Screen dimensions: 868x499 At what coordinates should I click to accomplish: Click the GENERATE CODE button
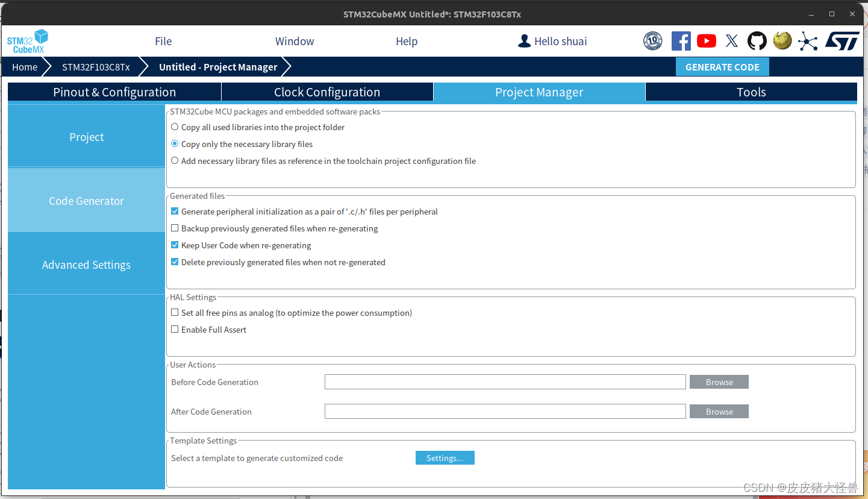click(x=722, y=67)
